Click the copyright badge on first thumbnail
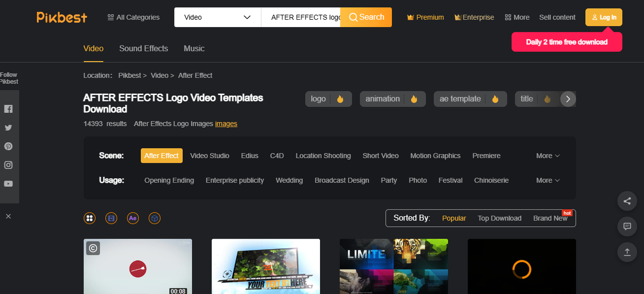644x294 pixels. 93,248
